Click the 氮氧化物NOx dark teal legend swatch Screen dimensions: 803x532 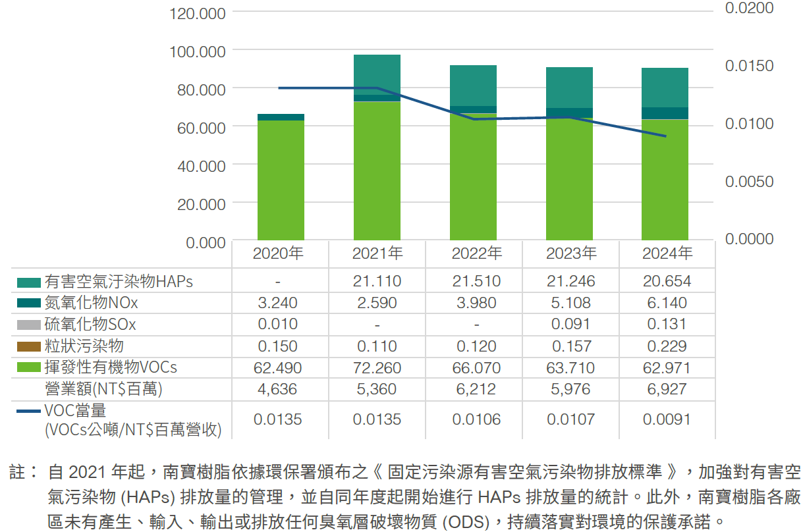coord(29,304)
